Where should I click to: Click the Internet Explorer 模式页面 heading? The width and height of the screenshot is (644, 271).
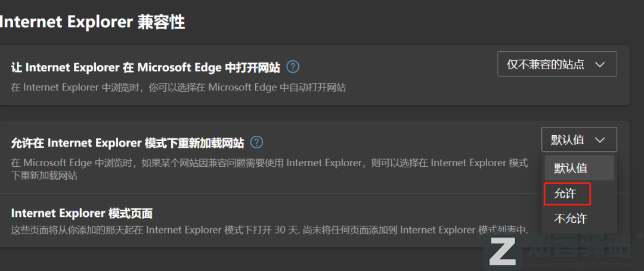[x=82, y=213]
